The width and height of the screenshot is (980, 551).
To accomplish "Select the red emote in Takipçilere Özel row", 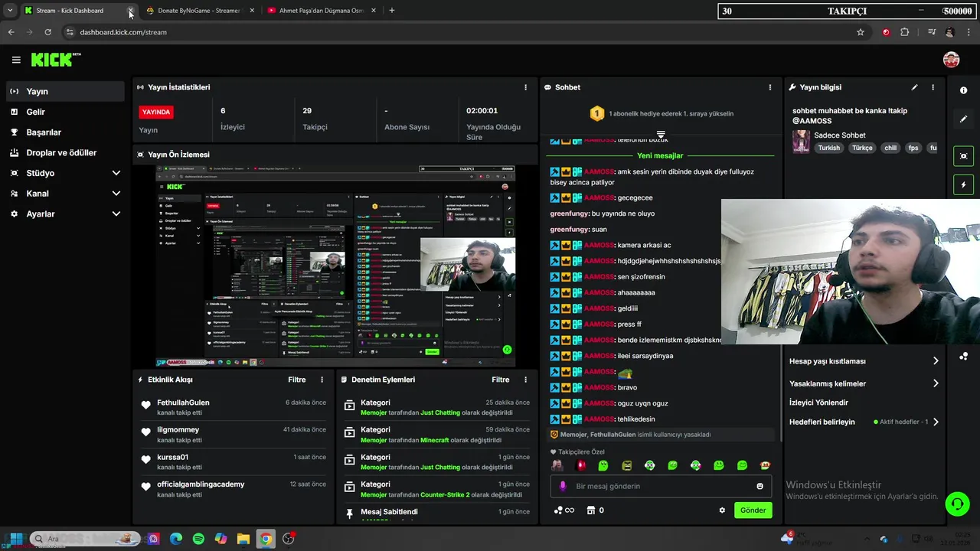I will coord(580,465).
